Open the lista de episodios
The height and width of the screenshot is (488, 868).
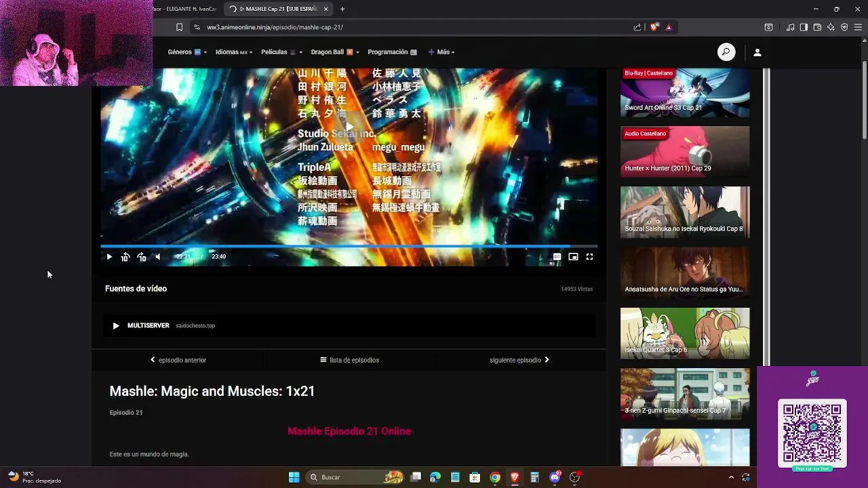349,360
